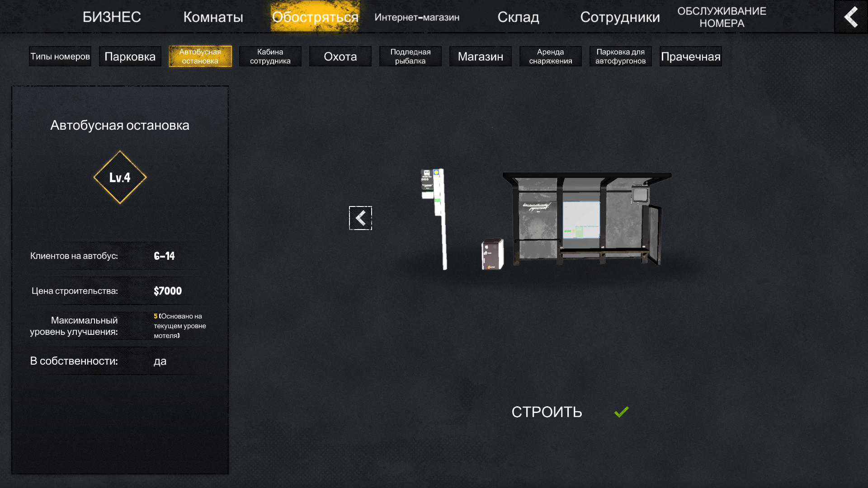The image size is (868, 488).
Task: Open the Кабина сотрудника category
Action: tap(270, 56)
